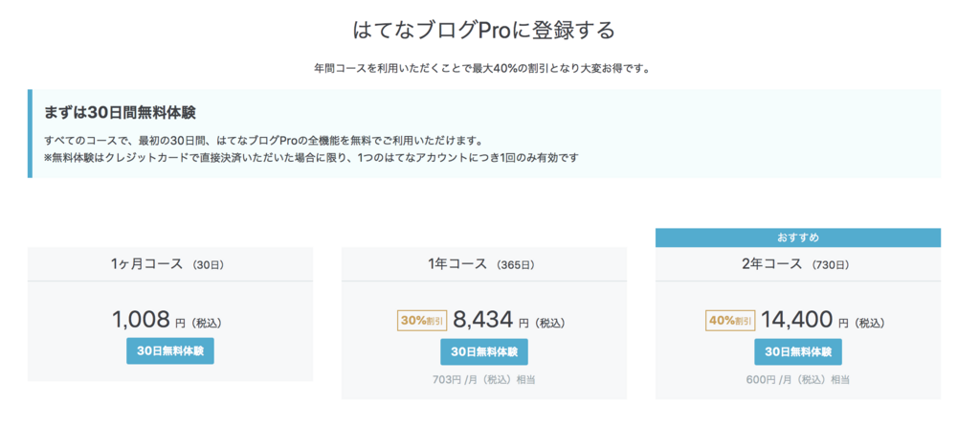The image size is (980, 428).
Task: Click the ※無料体験はクレジットカード note line
Action: pyautogui.click(x=312, y=157)
